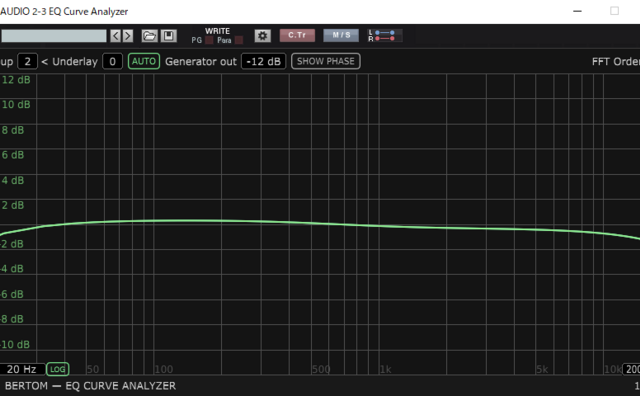Toggle the M/S mode button
The image size is (640, 396).
coord(341,36)
